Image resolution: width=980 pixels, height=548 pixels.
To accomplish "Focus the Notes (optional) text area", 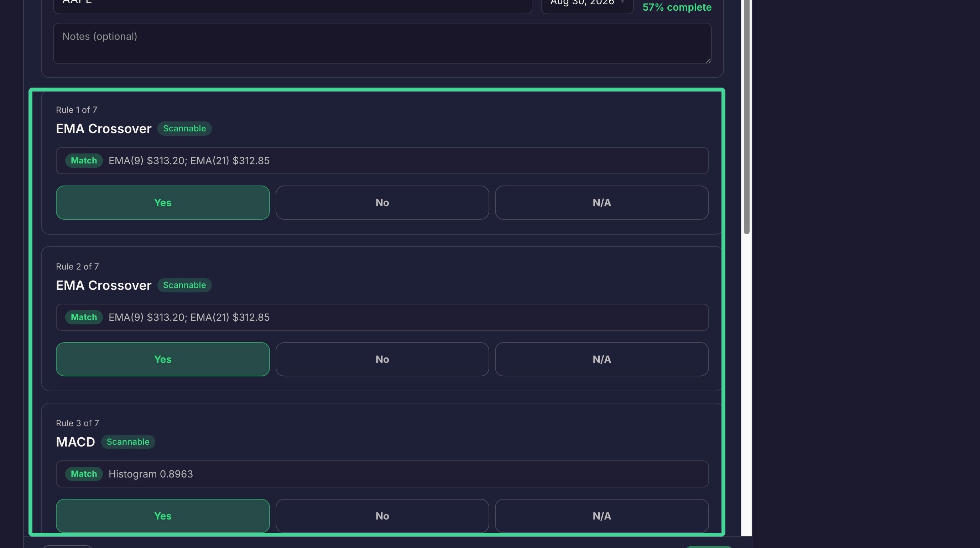I will point(382,43).
